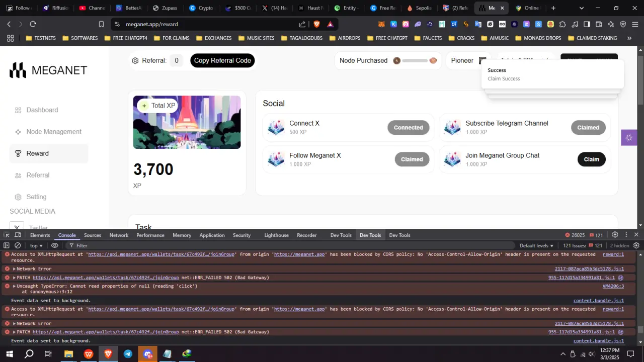This screenshot has width=644, height=362.
Task: Open the Extensions puzzle menu
Action: click(x=562, y=24)
